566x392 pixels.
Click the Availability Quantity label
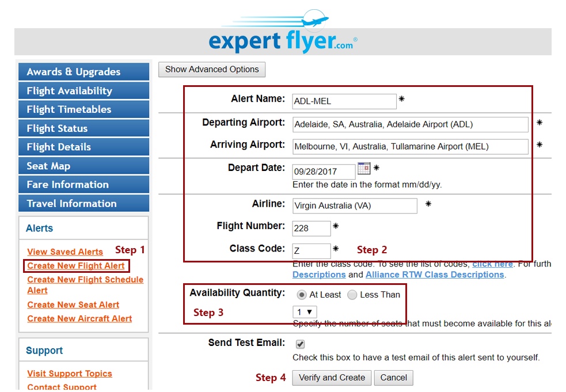pyautogui.click(x=238, y=293)
